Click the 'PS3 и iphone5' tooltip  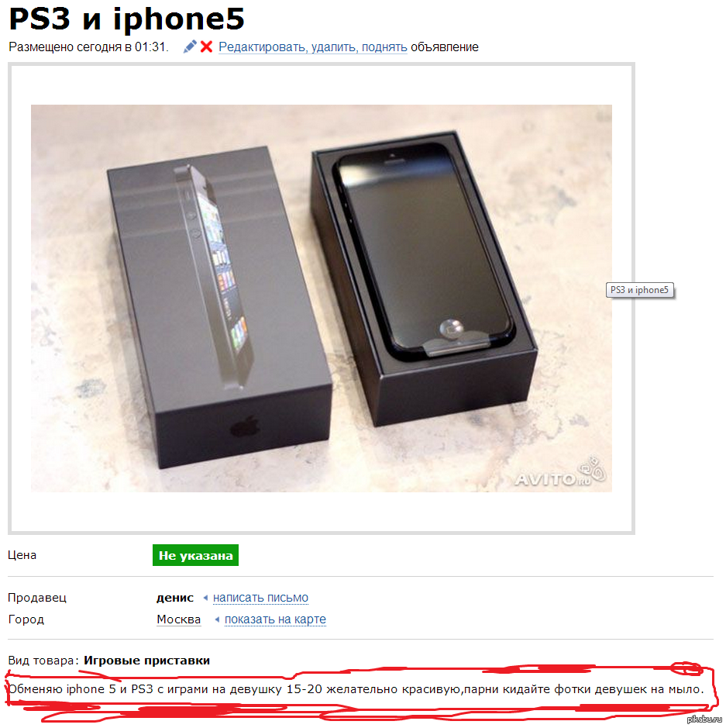639,290
